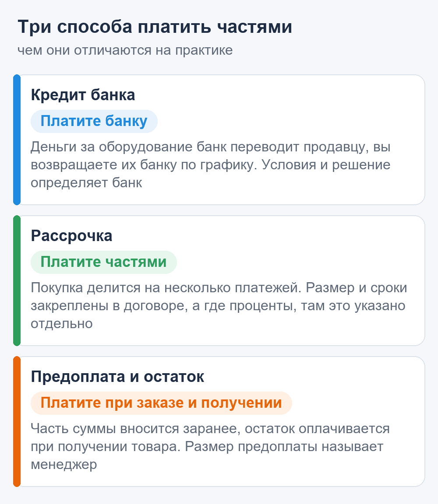
Task: Select the 'Предоплата и остаток' card title
Action: coord(117,376)
